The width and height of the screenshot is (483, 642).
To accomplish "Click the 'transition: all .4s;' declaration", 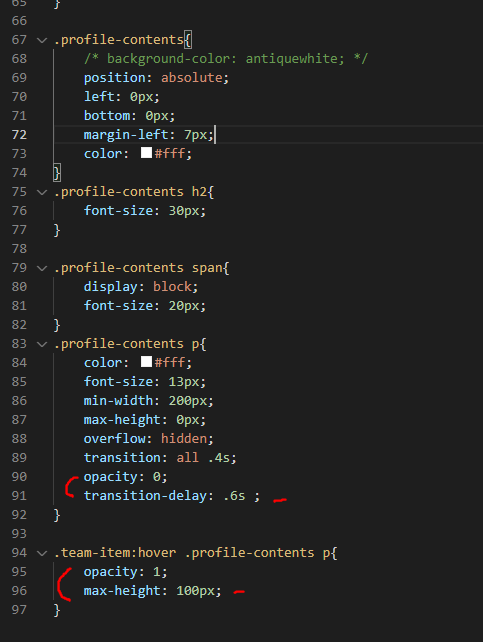I will (160, 458).
